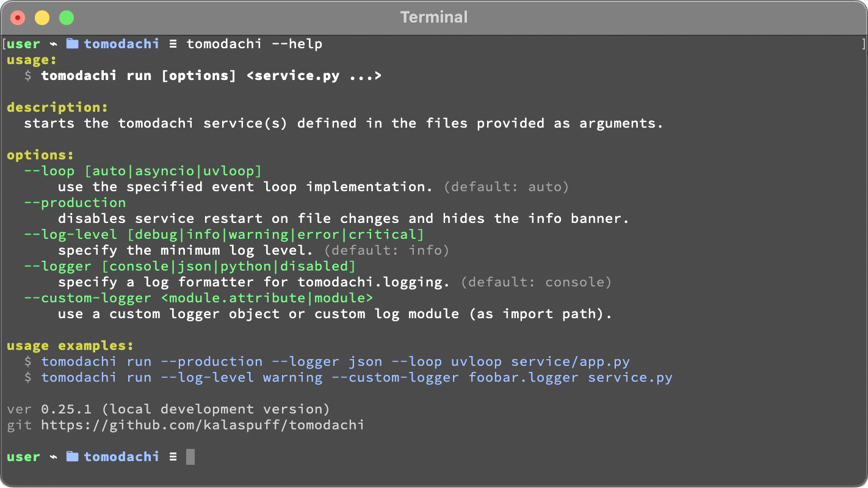
Task: Click the '(default: auto)' text
Action: 507,187
